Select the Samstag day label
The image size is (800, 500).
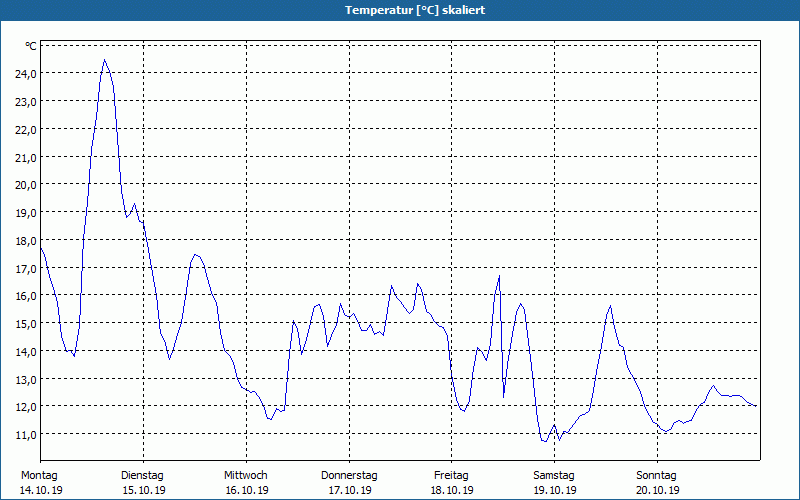pyautogui.click(x=554, y=475)
